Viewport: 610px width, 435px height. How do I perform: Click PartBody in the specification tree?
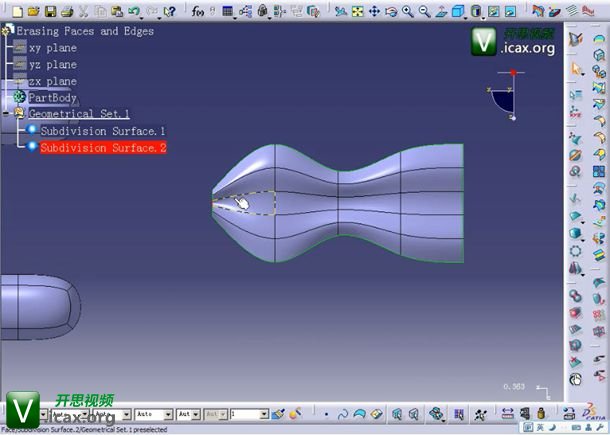[x=52, y=97]
